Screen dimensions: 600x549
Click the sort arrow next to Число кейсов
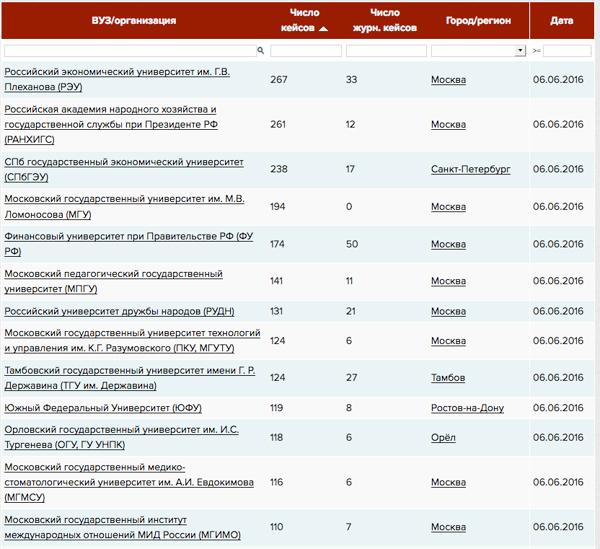click(x=323, y=28)
